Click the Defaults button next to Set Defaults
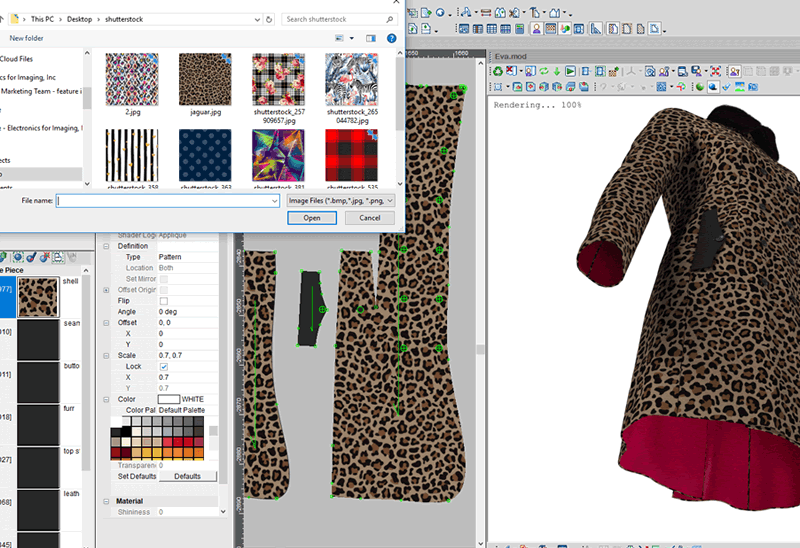The width and height of the screenshot is (800, 548). click(188, 476)
